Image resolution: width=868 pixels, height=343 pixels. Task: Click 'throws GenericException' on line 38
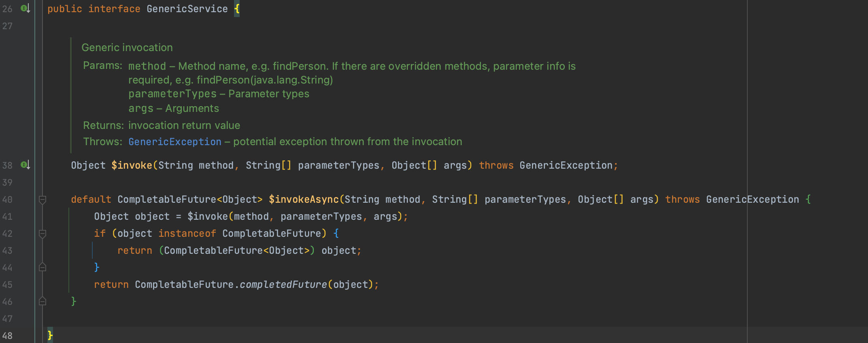[545, 165]
